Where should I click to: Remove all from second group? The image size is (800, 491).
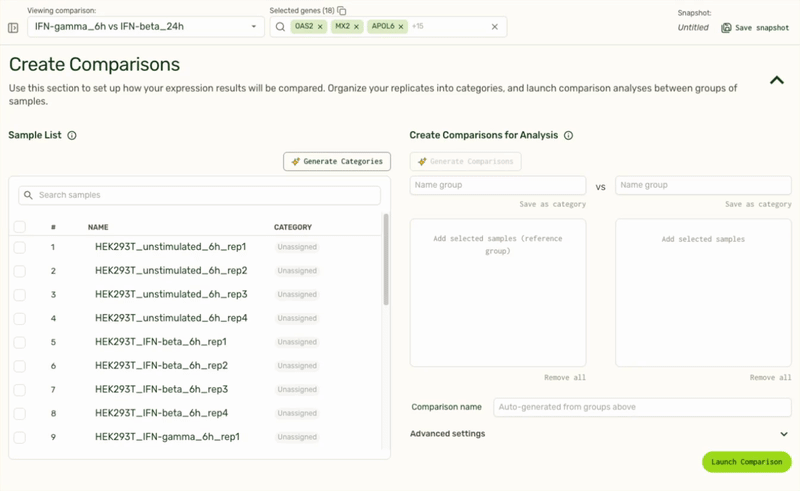pyautogui.click(x=770, y=378)
